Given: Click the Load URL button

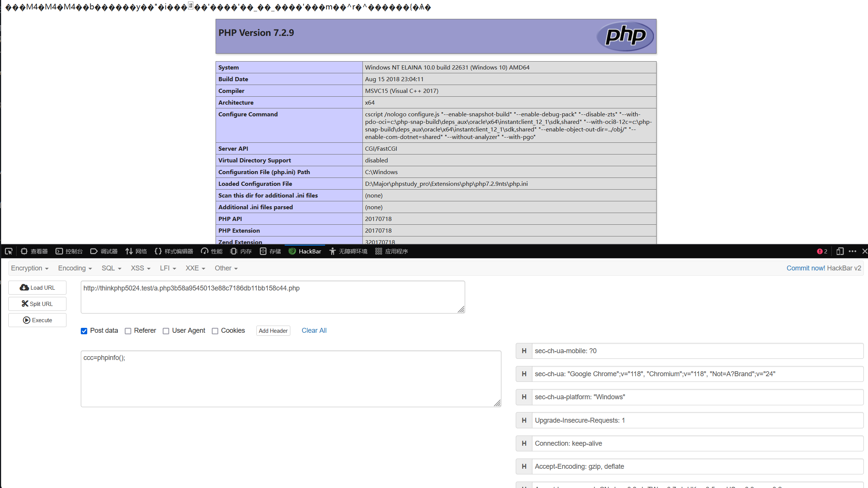Looking at the screenshot, I should 37,287.
